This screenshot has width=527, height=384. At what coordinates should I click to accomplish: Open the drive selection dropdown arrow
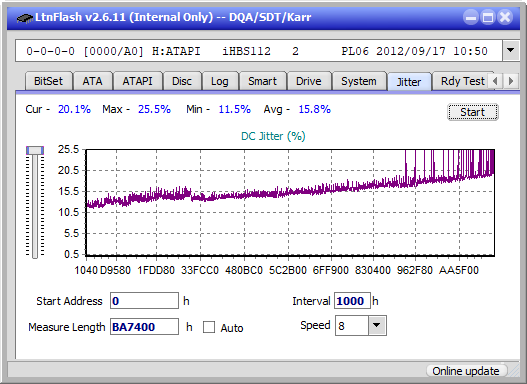click(511, 51)
